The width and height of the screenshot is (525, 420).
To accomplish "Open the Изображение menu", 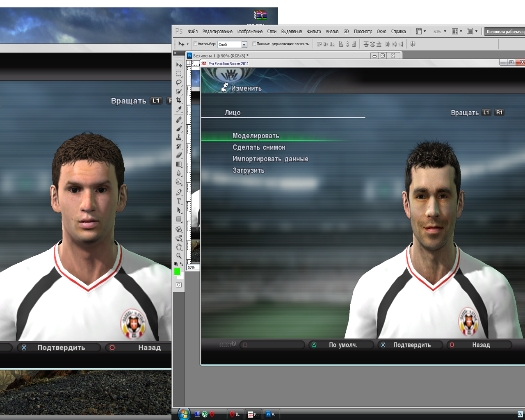I will (250, 32).
